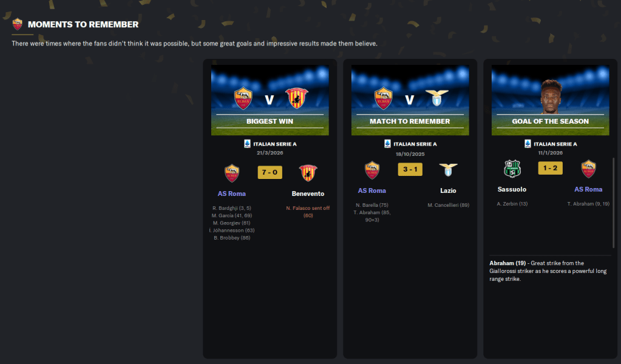Open AS Roma link under Goal of the Season
621x364 pixels.
click(x=589, y=189)
